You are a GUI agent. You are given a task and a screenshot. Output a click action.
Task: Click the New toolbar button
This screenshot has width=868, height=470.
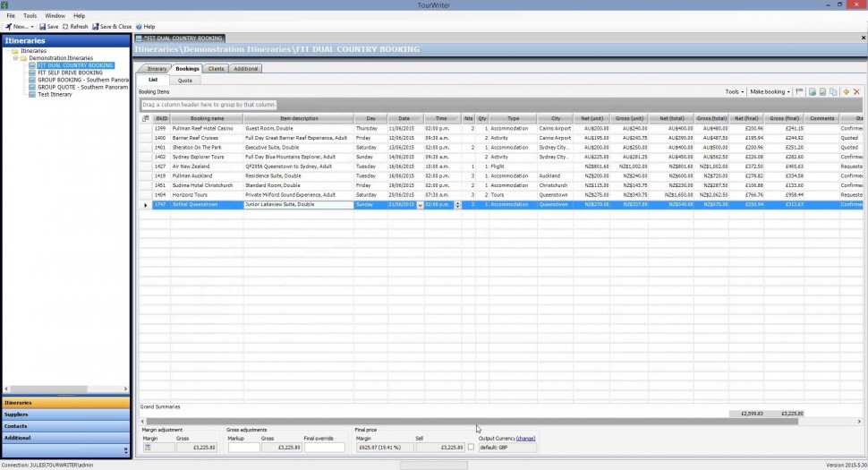pos(16,27)
